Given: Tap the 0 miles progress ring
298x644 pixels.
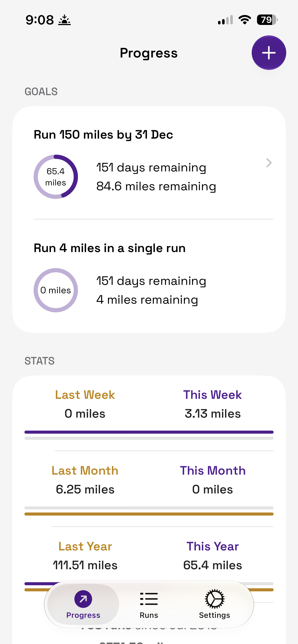Looking at the screenshot, I should point(56,290).
